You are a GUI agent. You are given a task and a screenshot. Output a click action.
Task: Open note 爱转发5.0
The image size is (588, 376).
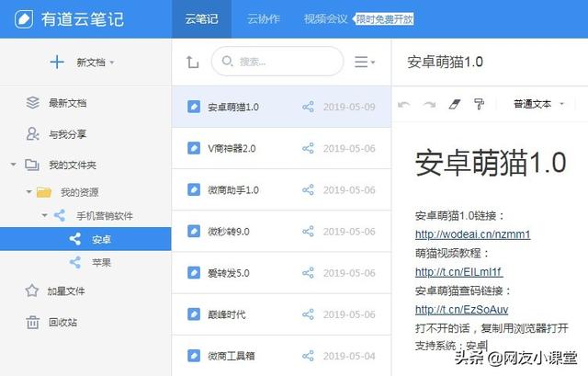(x=282, y=273)
